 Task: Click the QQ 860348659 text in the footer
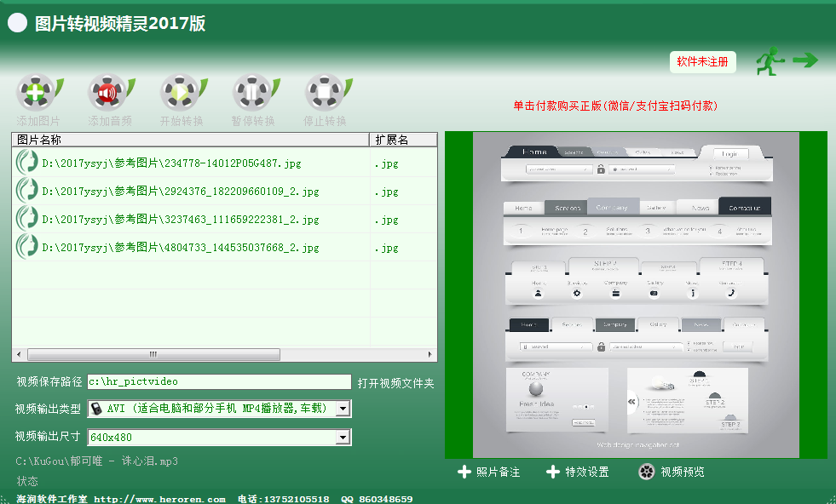coord(377,499)
